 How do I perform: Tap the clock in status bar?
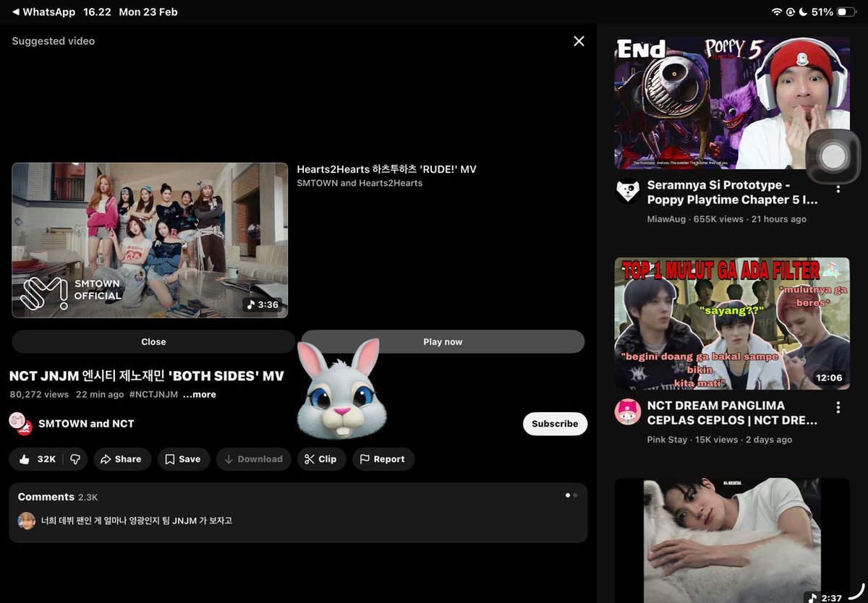(97, 12)
